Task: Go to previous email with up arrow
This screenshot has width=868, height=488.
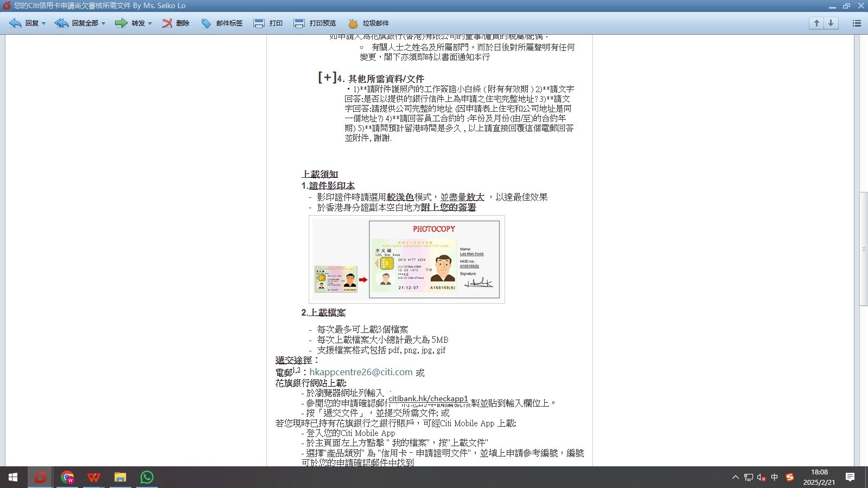Action: [816, 23]
